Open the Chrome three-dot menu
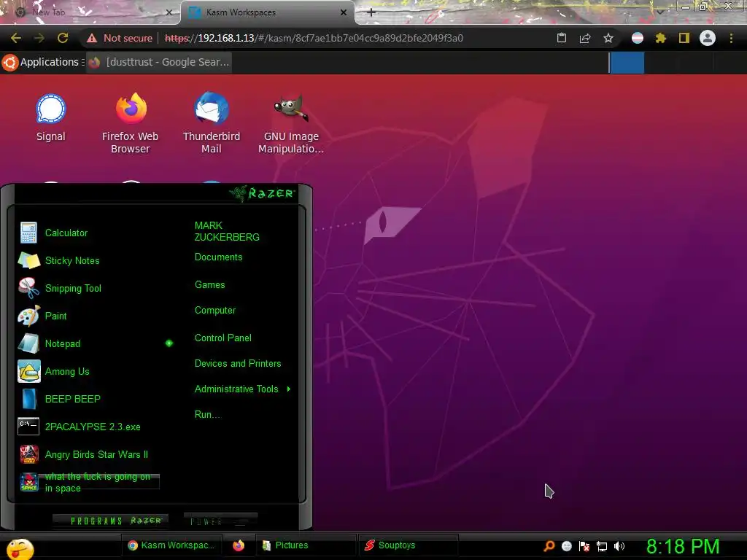Screen dimensions: 747x560 [731, 38]
